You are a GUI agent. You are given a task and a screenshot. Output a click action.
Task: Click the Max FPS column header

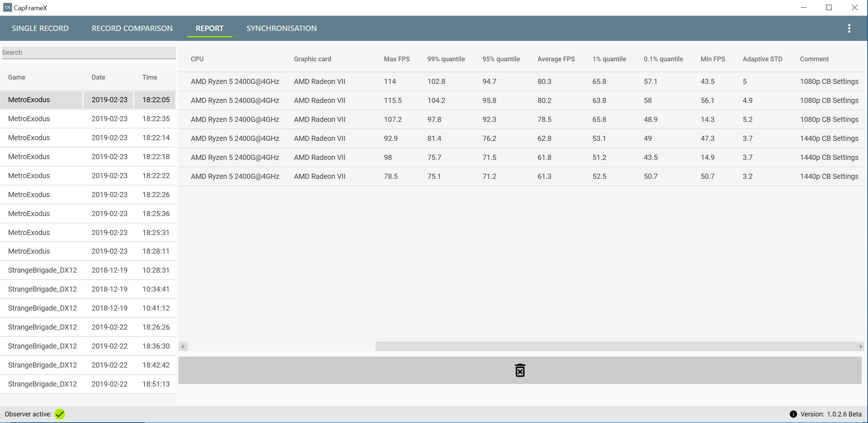pos(397,59)
